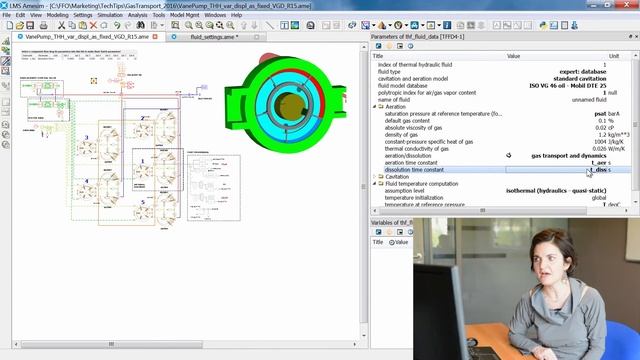640x360 pixels.
Task: Click the Text annotation T icon
Action: (284, 25)
